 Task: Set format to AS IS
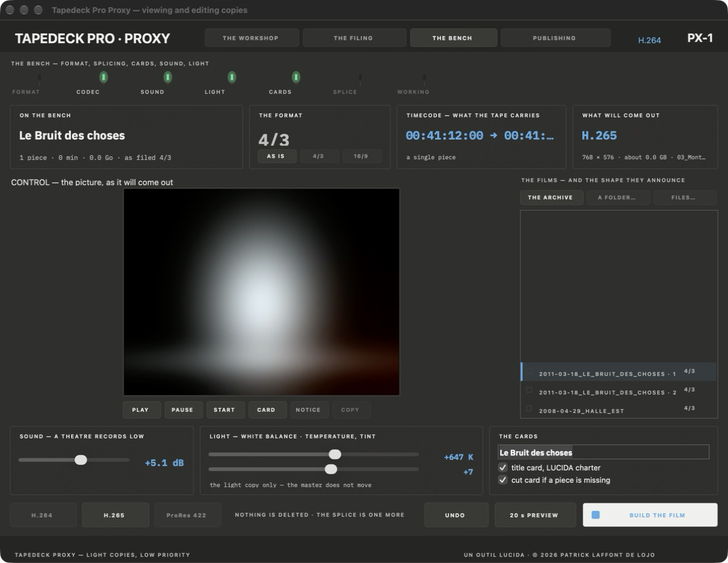[x=277, y=156]
